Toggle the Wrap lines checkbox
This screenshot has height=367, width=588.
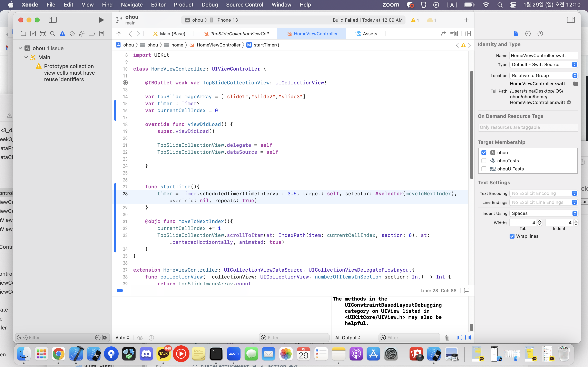pyautogui.click(x=512, y=236)
